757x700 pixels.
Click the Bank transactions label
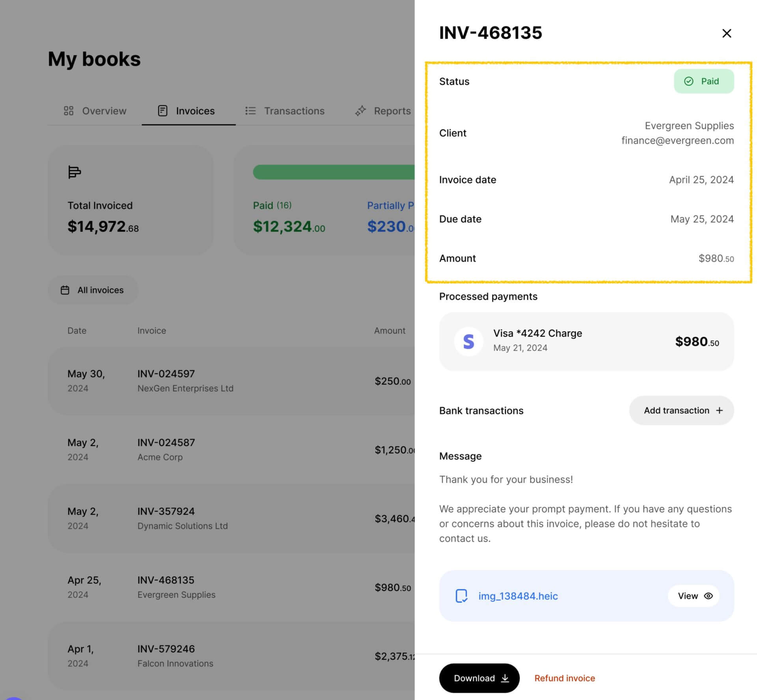(x=481, y=410)
